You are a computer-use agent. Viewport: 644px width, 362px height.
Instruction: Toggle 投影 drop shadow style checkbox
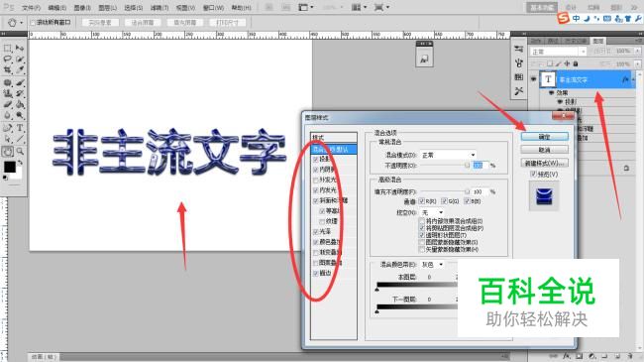[315, 160]
